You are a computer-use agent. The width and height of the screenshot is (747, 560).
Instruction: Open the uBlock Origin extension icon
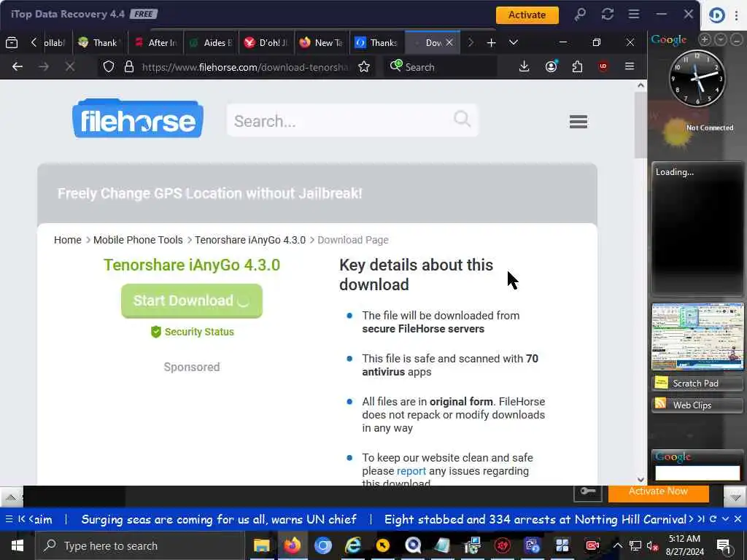pyautogui.click(x=603, y=66)
